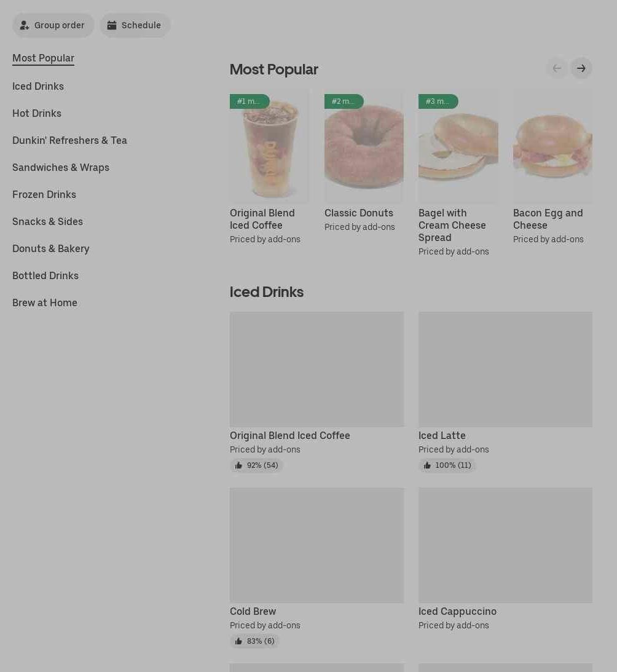617x672 pixels.
Task: Click the Bagel with Cream Cheese Spread title
Action: (452, 226)
